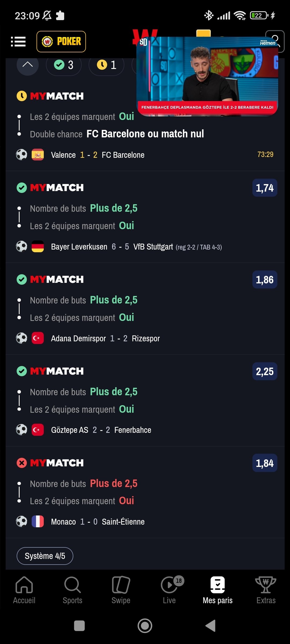
Task: Filter by 3 won bets chip
Action: tap(64, 65)
